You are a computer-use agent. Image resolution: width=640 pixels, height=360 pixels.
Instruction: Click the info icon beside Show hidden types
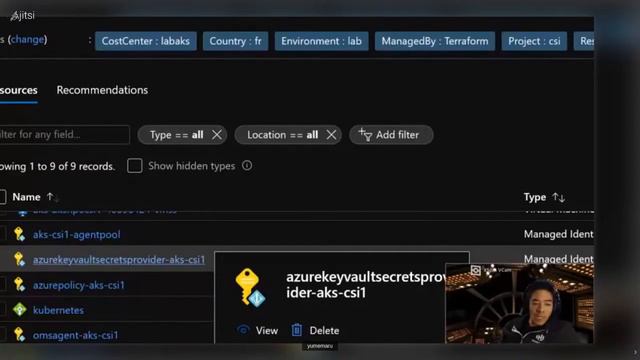point(247,166)
